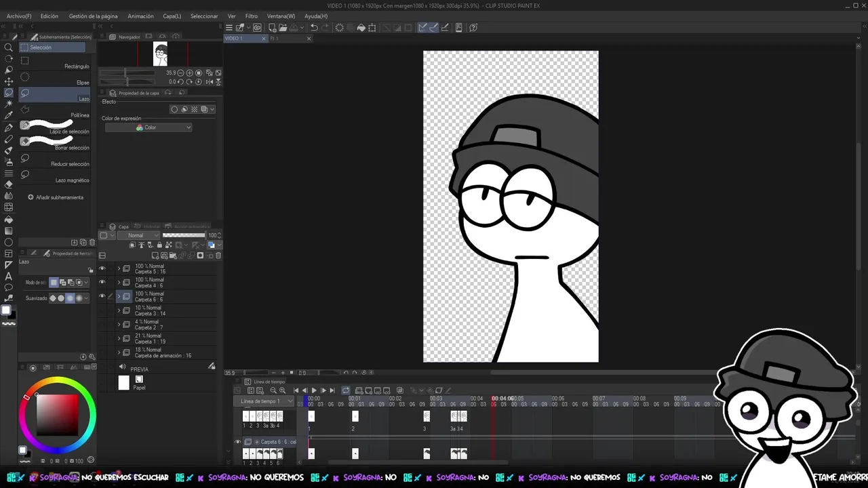Viewport: 868px width, 488px height.
Task: Select the Polilínea subtool
Action: pyautogui.click(x=54, y=111)
